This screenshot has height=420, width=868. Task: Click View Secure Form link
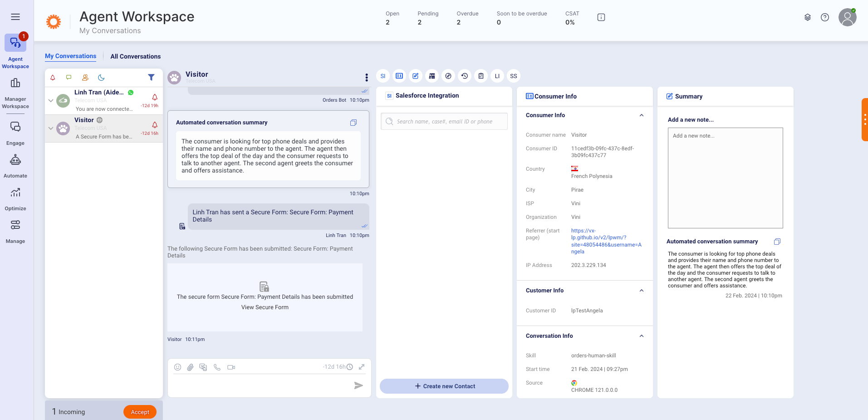point(265,307)
